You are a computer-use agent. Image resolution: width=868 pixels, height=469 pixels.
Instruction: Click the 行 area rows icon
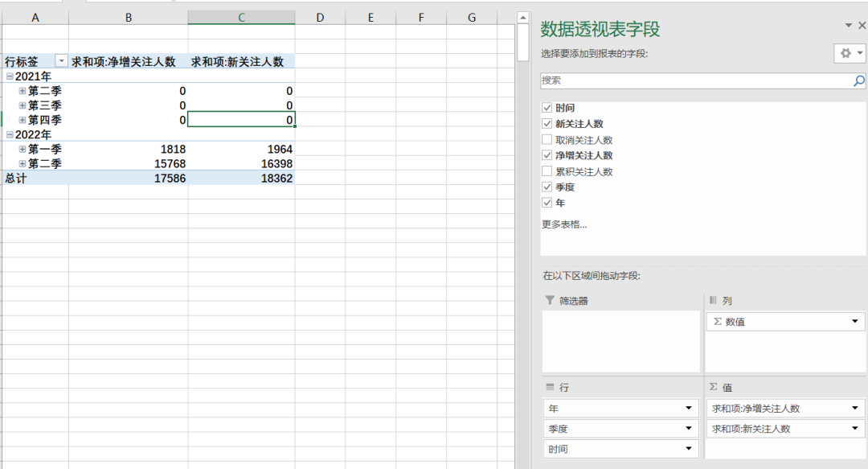[x=550, y=387]
